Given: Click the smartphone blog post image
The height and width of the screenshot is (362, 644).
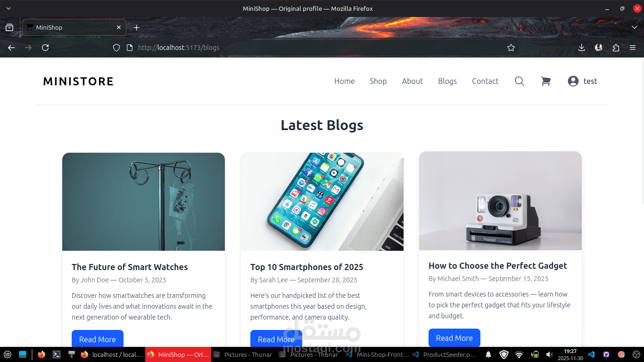Looking at the screenshot, I should coord(322,202).
